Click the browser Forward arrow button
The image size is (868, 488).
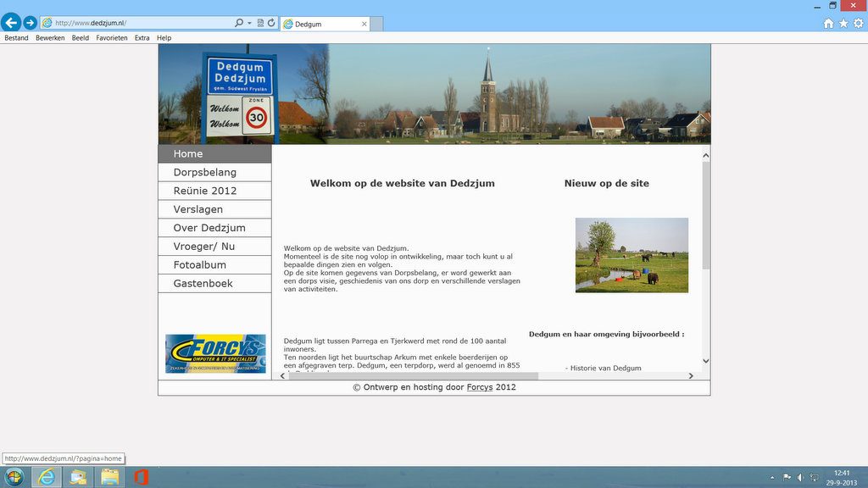(30, 23)
